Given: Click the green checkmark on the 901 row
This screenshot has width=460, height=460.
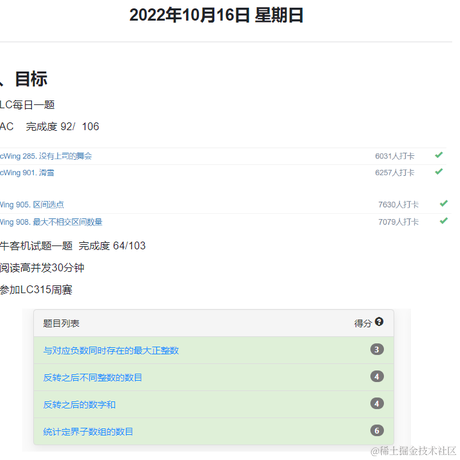Looking at the screenshot, I should point(439,172).
